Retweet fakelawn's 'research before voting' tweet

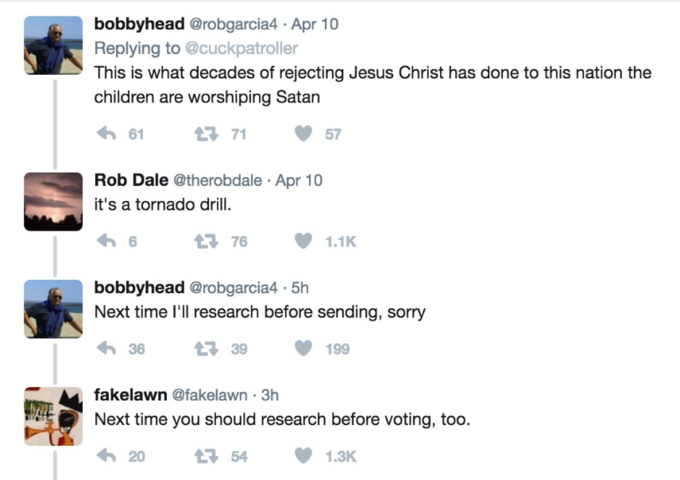206,456
